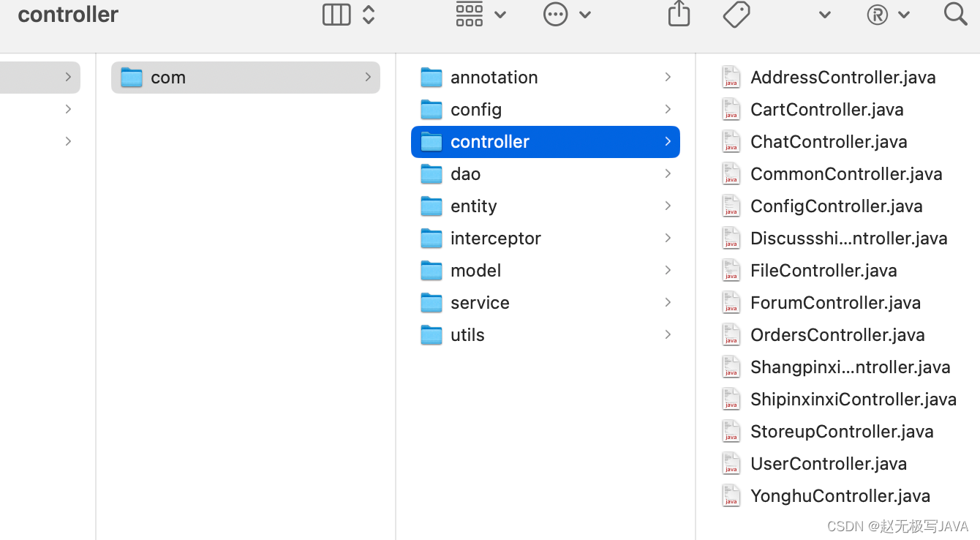Click the circled R toolbar icon

point(877,15)
